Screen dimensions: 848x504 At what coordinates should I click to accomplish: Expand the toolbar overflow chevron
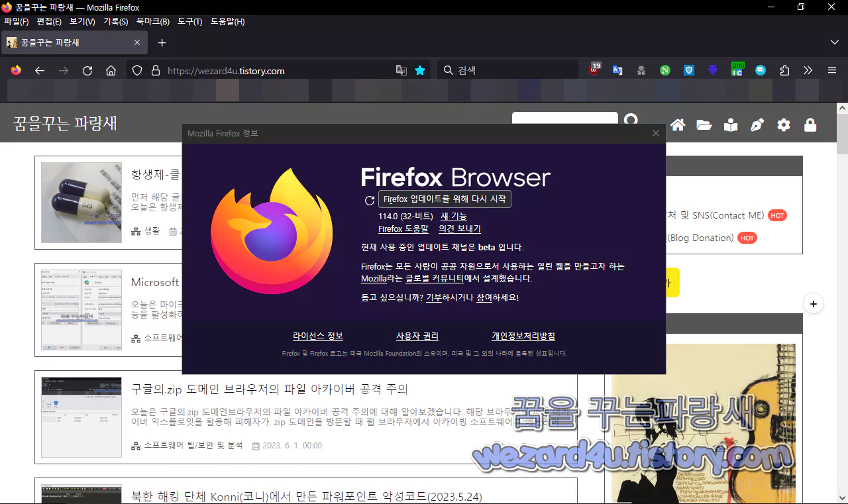point(807,70)
